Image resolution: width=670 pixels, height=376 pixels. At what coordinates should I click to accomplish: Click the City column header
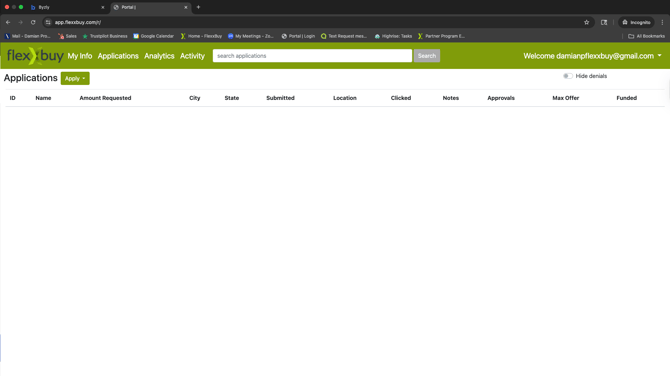[x=194, y=98]
